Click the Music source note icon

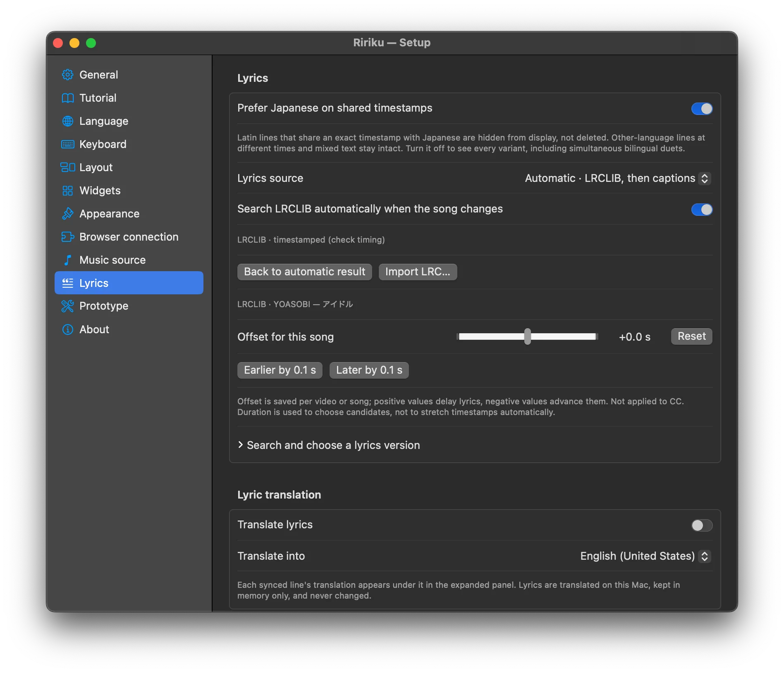click(67, 260)
